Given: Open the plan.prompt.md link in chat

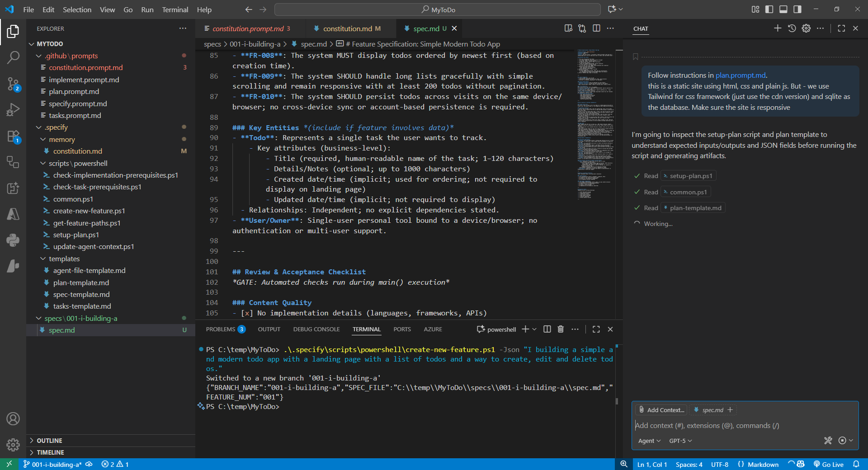Looking at the screenshot, I should click(740, 75).
